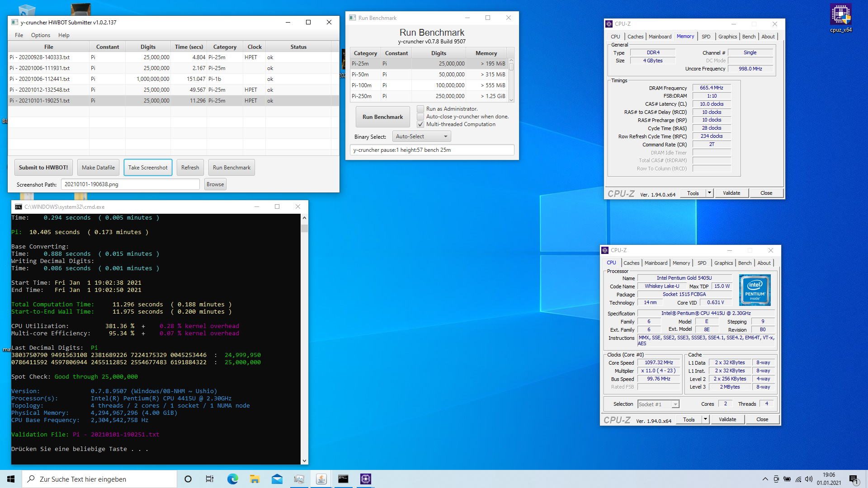Disable Multi-threaded Computation checkbox
The height and width of the screenshot is (488, 868).
pos(420,124)
